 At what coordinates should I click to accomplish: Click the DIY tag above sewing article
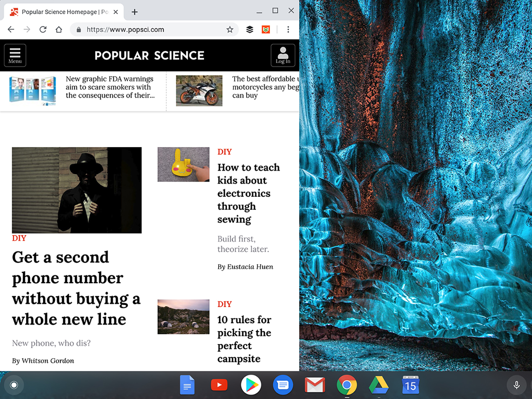pos(225,152)
